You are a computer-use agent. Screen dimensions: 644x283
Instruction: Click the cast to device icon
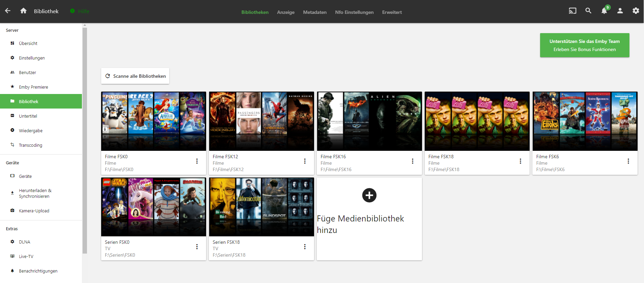coord(572,11)
